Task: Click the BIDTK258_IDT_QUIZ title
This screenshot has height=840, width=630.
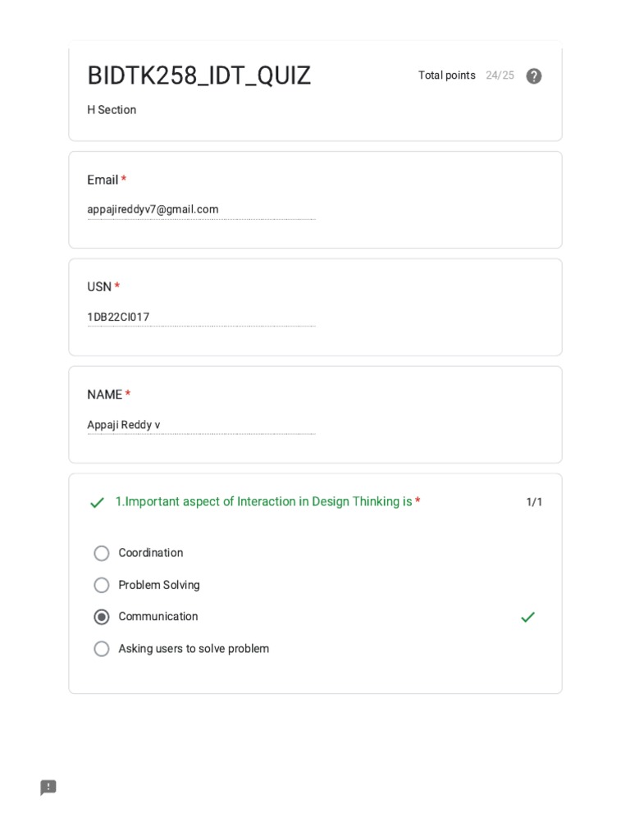Action: click(199, 75)
